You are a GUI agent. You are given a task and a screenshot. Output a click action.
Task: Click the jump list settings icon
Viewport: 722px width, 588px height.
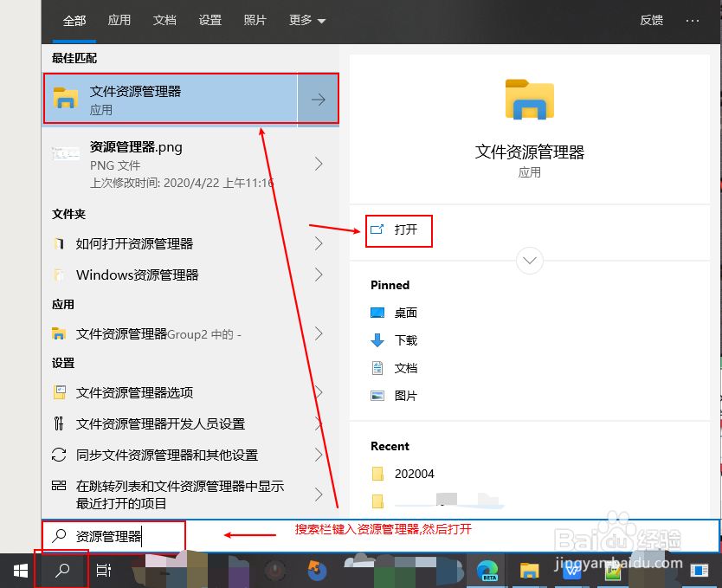(x=59, y=485)
